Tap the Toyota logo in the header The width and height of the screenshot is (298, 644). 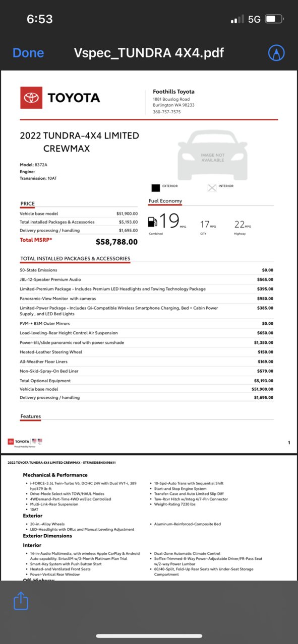tap(60, 98)
